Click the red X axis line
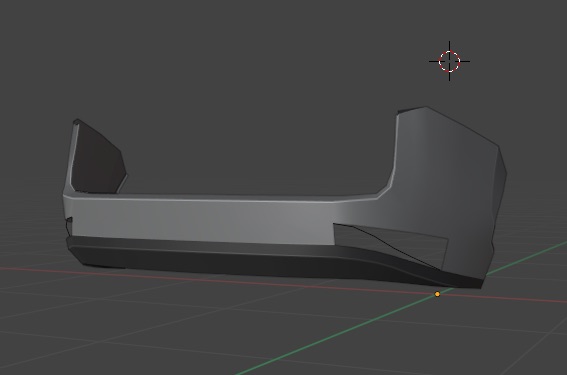The width and height of the screenshot is (567, 375). tap(253, 281)
